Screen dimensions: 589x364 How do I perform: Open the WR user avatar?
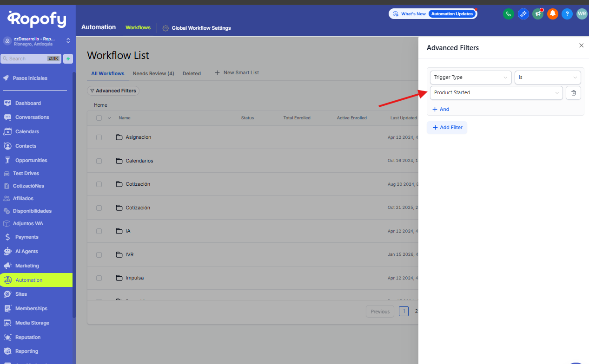[x=582, y=14]
